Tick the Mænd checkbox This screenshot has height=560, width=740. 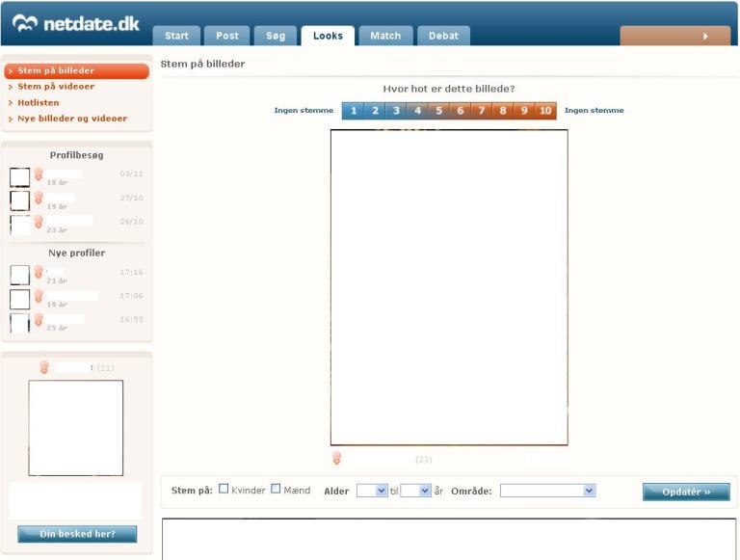pyautogui.click(x=276, y=489)
